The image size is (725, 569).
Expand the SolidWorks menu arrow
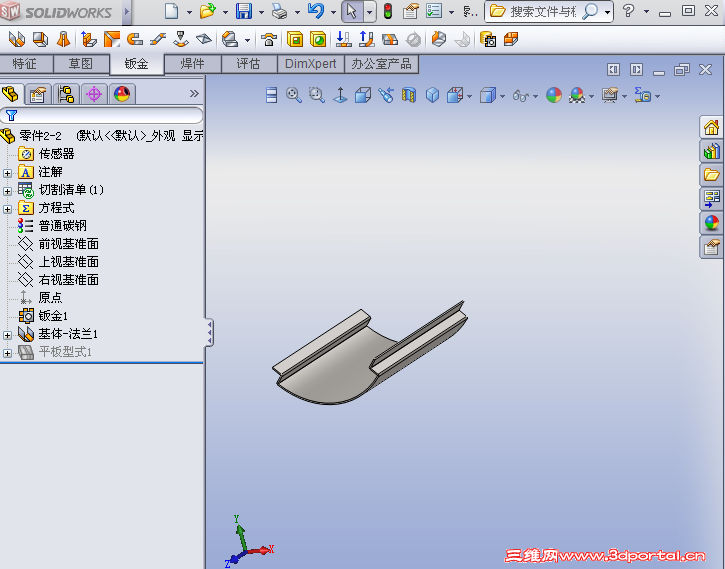127,12
